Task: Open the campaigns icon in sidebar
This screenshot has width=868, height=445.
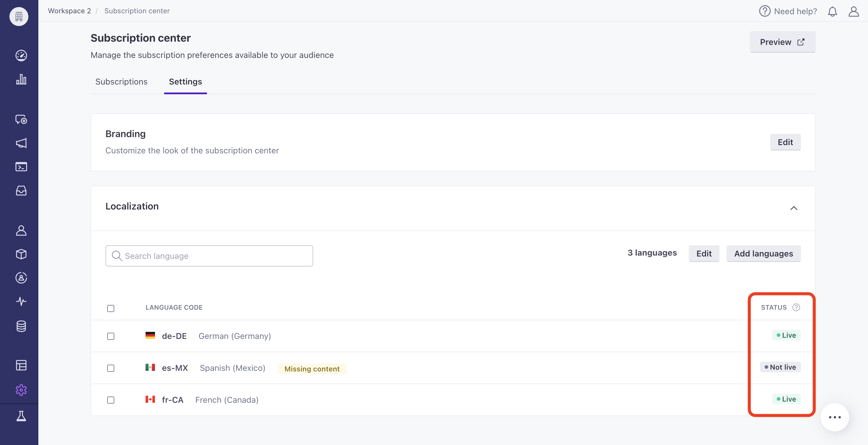Action: pos(22,143)
